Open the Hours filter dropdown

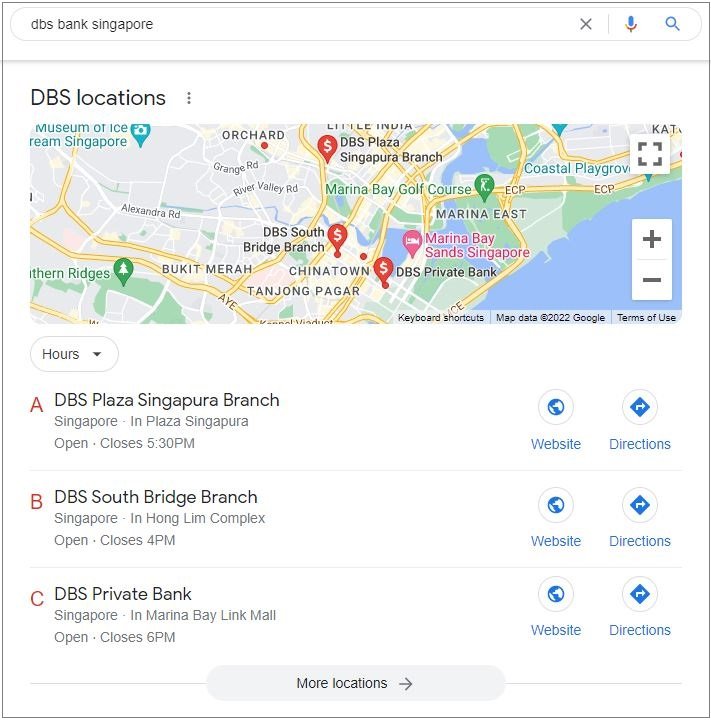(x=74, y=354)
